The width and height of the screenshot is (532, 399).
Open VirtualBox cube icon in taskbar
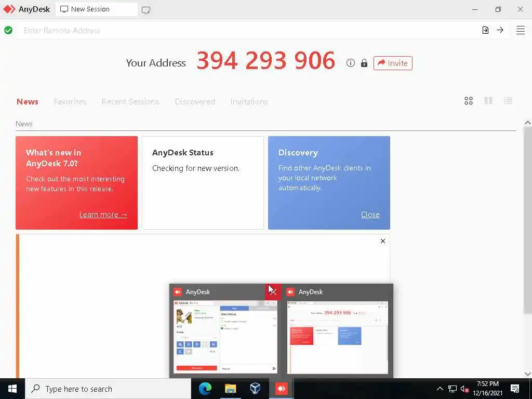(255, 389)
